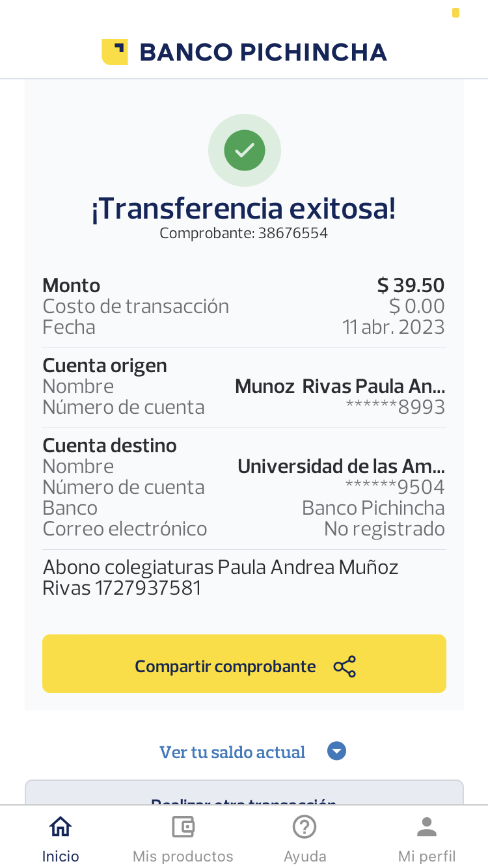Switch to the Mis productos tab

pos(183,856)
